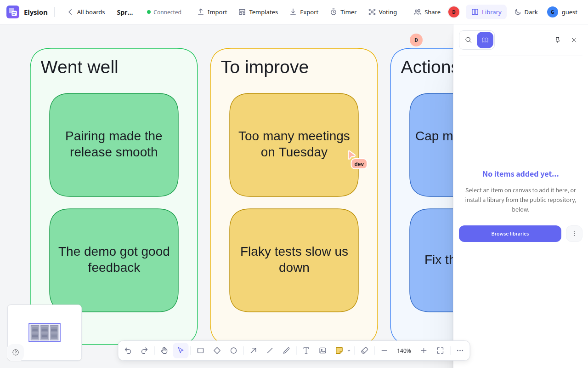Screen dimensions: 588x368
Task: Zoom out with the minus icon
Action: 384,351
